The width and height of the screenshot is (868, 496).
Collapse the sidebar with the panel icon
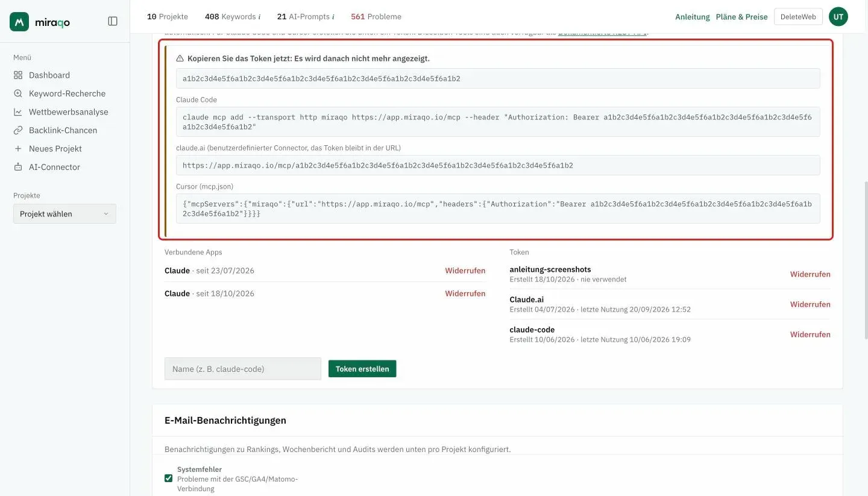pyautogui.click(x=113, y=21)
